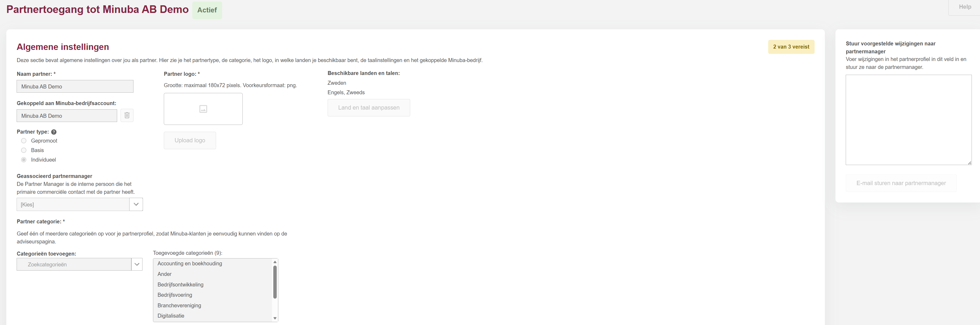Click the Upload logo button
The width and height of the screenshot is (980, 325).
coord(190,140)
